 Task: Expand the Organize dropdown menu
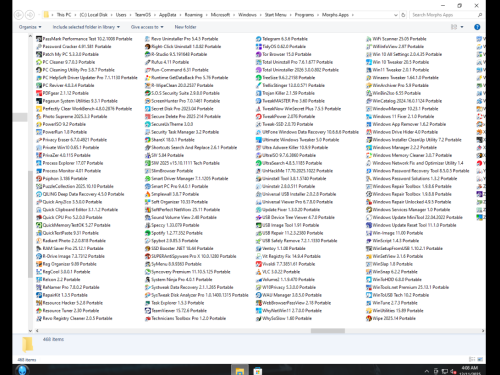[30, 27]
